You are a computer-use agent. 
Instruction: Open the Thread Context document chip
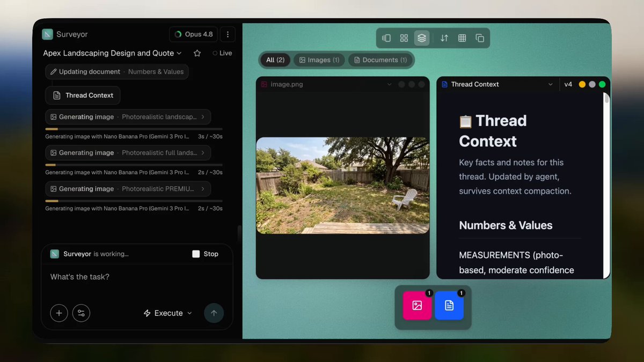click(83, 95)
